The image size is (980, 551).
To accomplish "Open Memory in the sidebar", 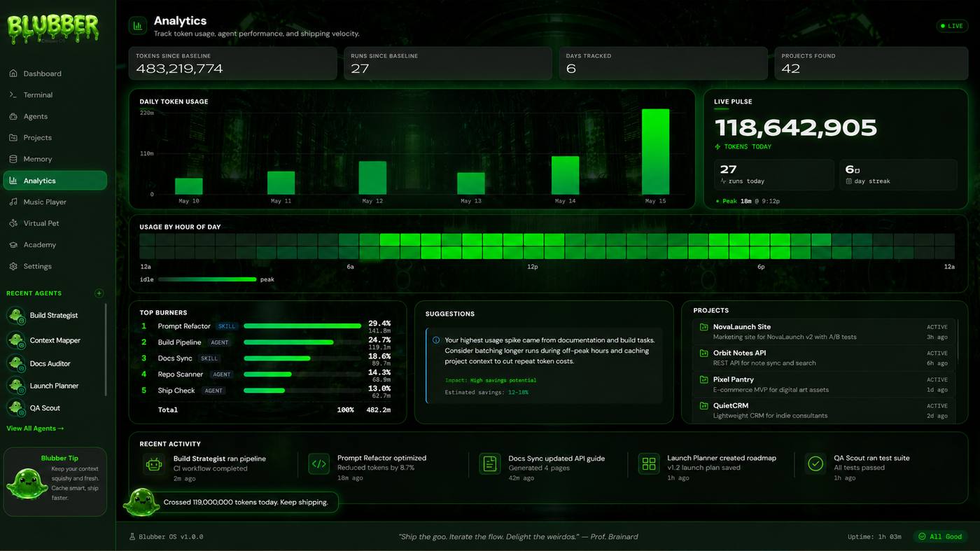I will 55,159.
